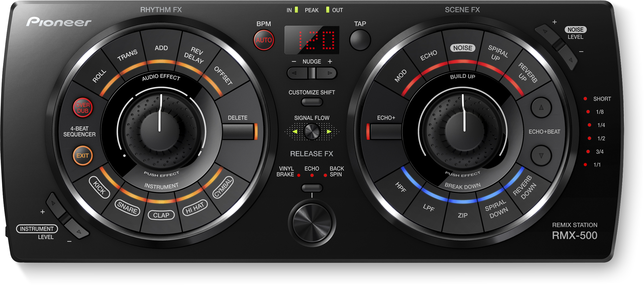Trigger the CLAP instrument pad

click(161, 215)
